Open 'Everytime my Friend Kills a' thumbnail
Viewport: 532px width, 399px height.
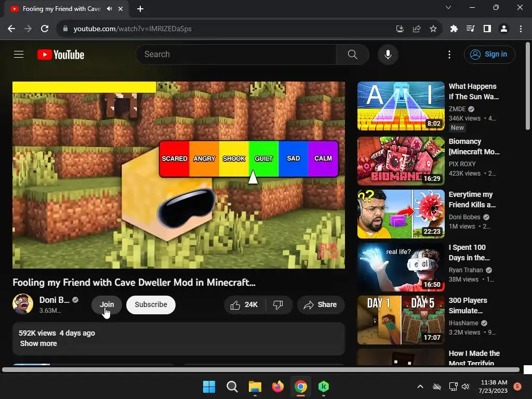(x=401, y=214)
